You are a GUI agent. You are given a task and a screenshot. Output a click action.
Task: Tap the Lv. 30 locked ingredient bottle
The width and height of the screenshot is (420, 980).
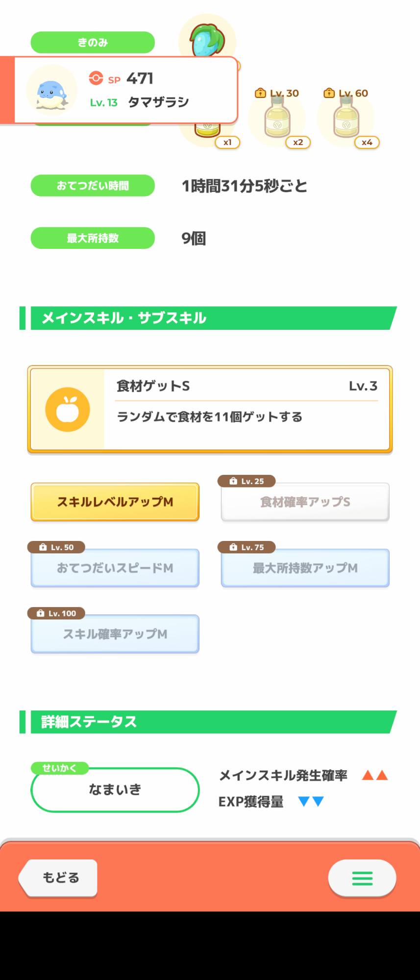pyautogui.click(x=277, y=117)
